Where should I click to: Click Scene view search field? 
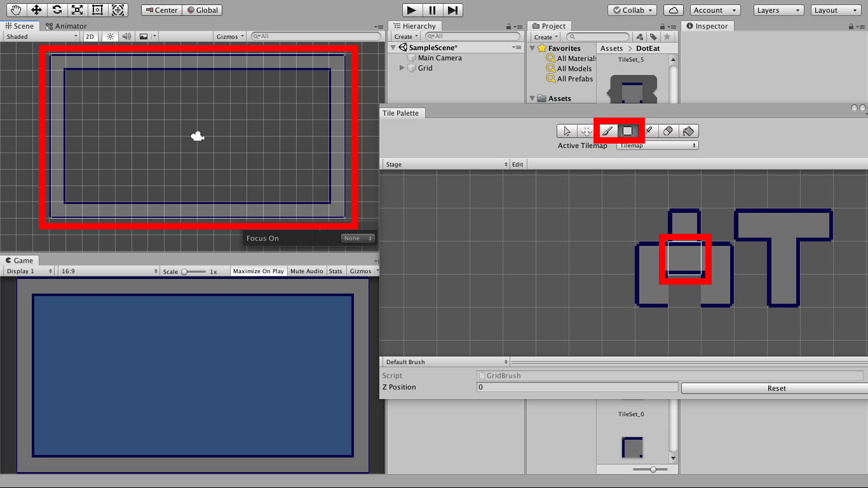[316, 36]
